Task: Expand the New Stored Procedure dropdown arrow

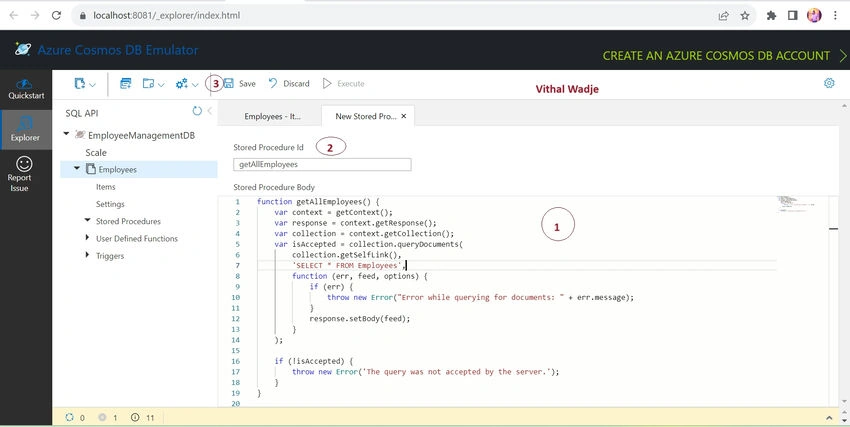Action: [195, 85]
